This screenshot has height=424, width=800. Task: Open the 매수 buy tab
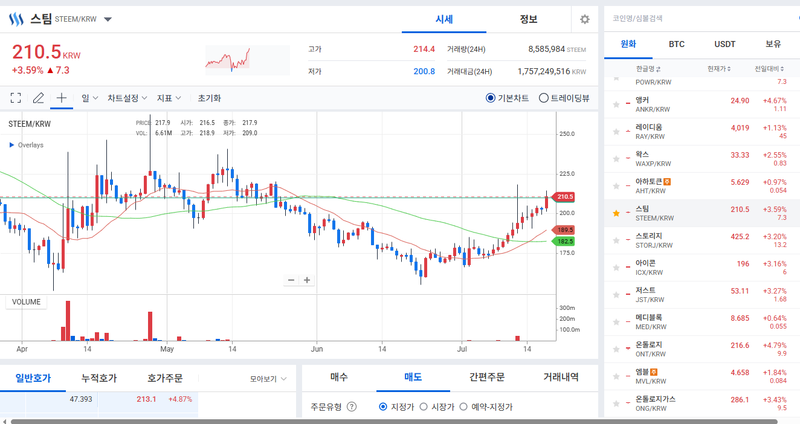[339, 377]
